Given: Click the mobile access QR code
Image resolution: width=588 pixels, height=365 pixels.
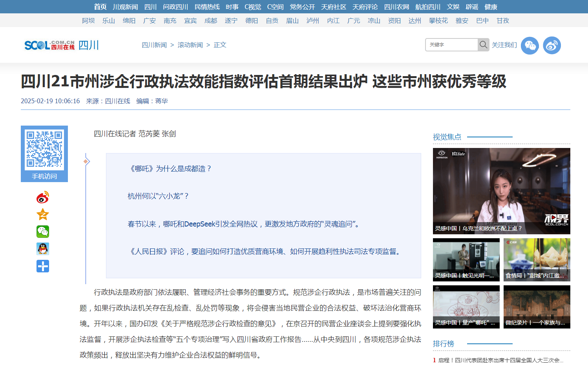Looking at the screenshot, I should pos(44,149).
